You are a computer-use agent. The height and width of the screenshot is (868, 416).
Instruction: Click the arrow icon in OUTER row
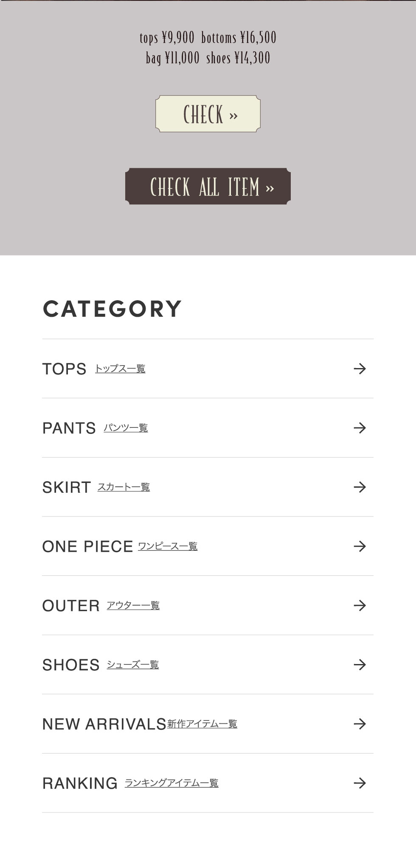(x=360, y=606)
